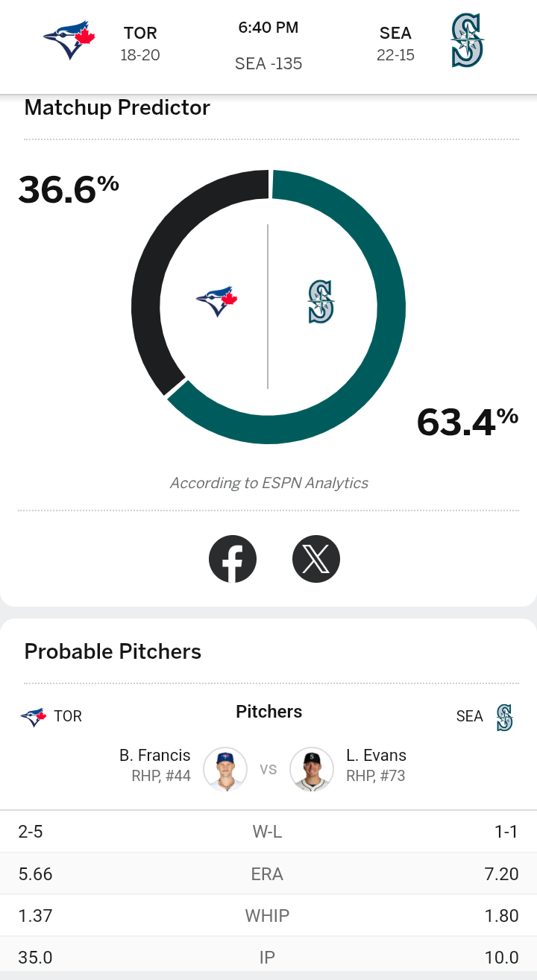This screenshot has width=537, height=980.
Task: Click the black Toronto segment of donut chart
Action: [149, 283]
